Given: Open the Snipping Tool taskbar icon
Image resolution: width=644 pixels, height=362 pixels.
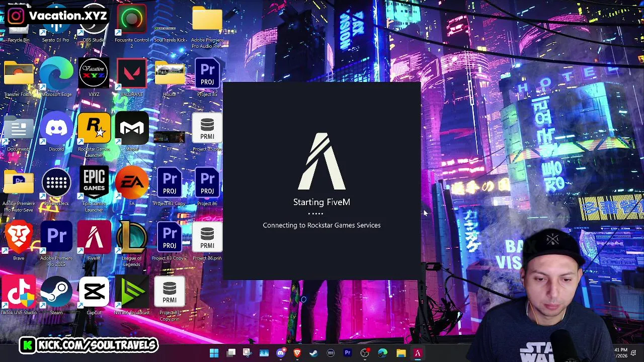Looking at the screenshot, I should (247, 353).
